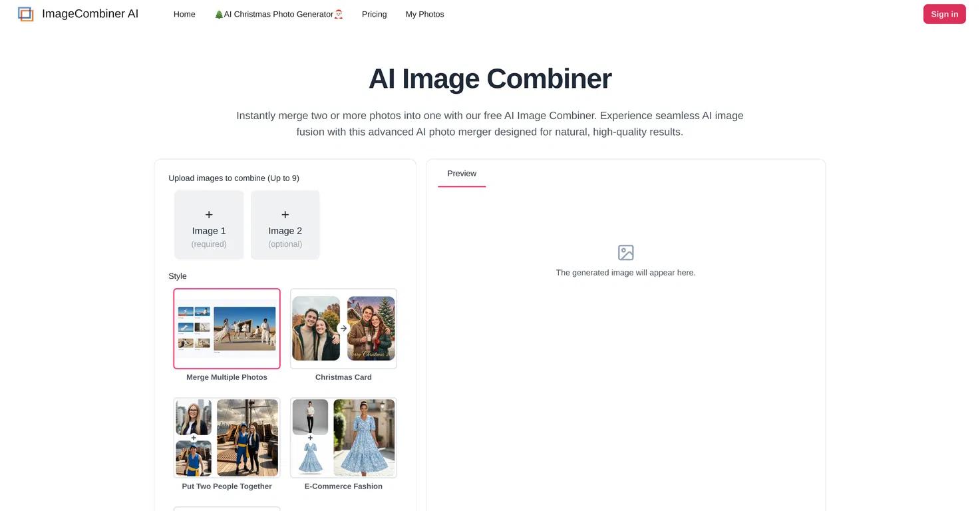
Task: Click the plus icon in Image 2 slot
Action: 285,215
